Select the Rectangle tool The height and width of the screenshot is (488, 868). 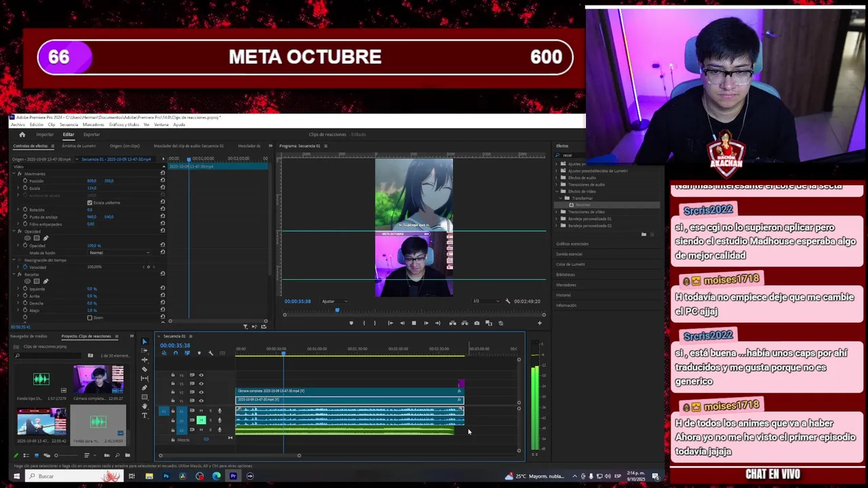coord(144,397)
